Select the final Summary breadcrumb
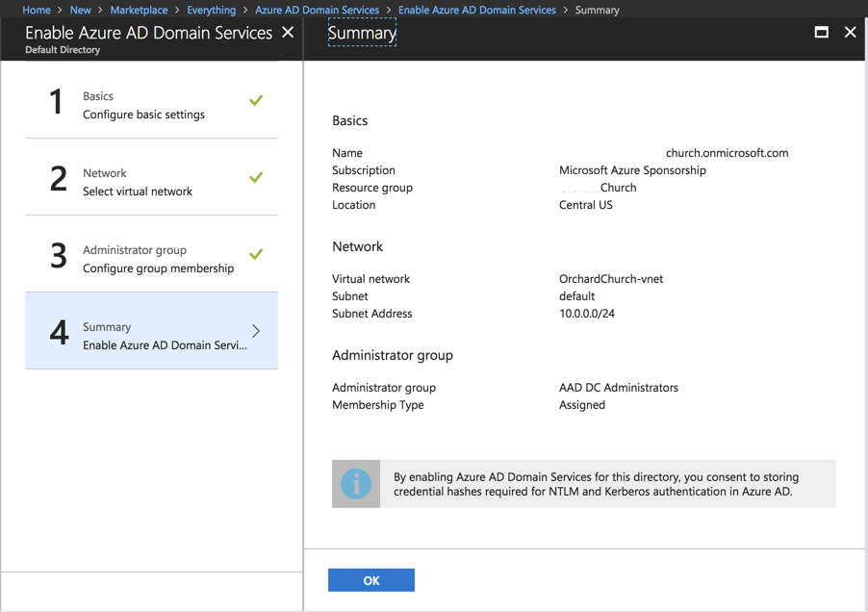The image size is (868, 612). point(597,10)
